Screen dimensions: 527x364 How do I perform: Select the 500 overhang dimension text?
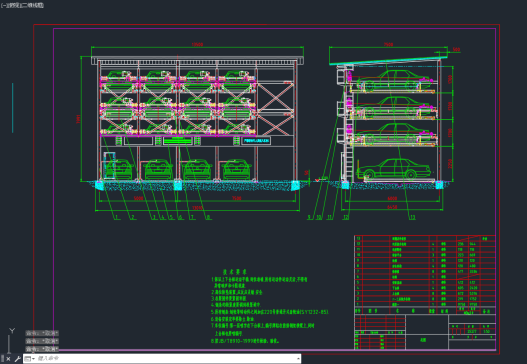[456, 50]
